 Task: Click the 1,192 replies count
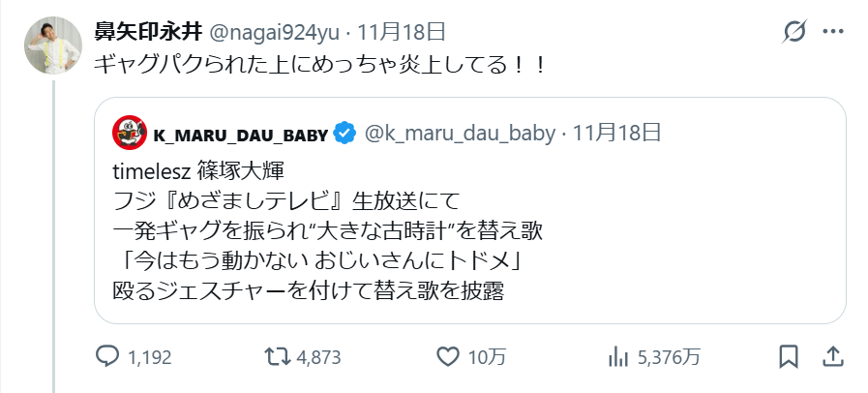149,357
